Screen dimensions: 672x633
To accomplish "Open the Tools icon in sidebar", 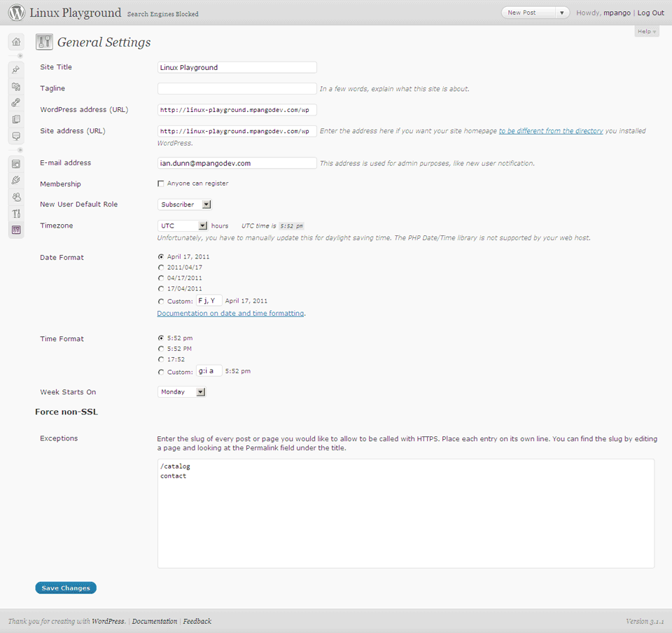I will coord(16,214).
